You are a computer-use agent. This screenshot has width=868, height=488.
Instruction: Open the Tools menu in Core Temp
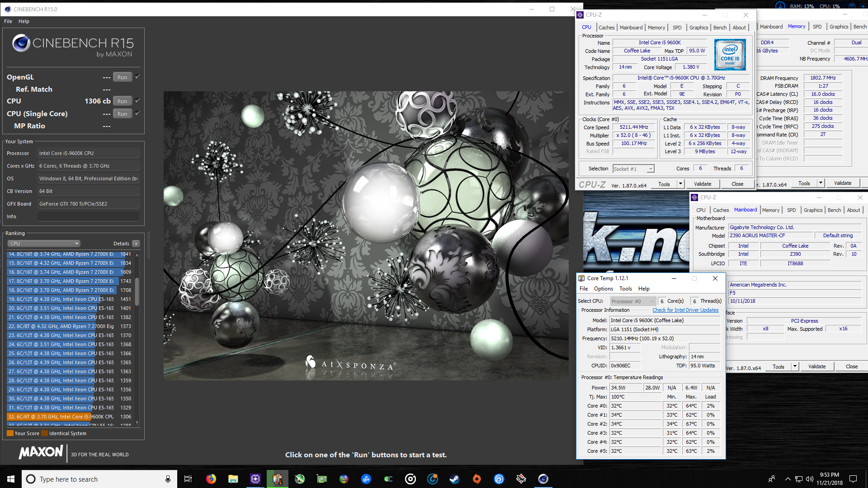(626, 289)
